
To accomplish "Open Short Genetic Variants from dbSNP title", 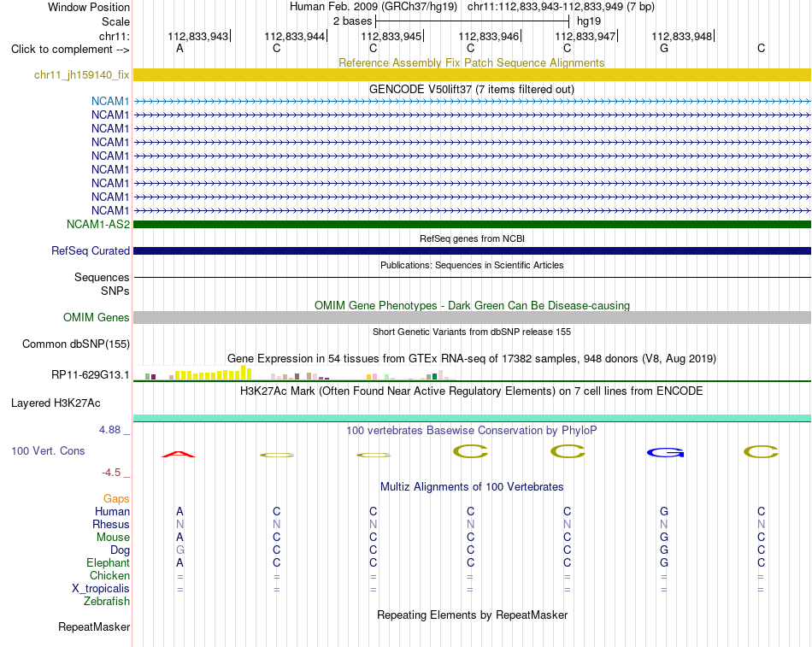I will 472,332.
